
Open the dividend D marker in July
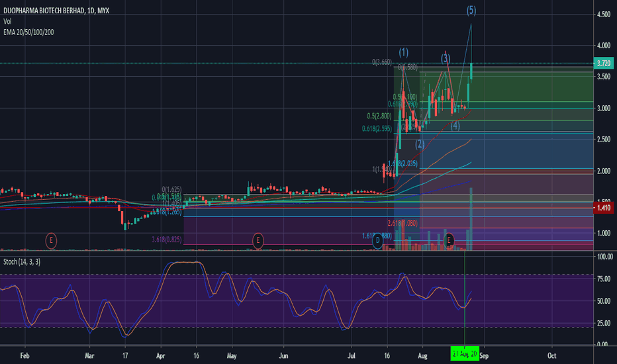tap(377, 240)
